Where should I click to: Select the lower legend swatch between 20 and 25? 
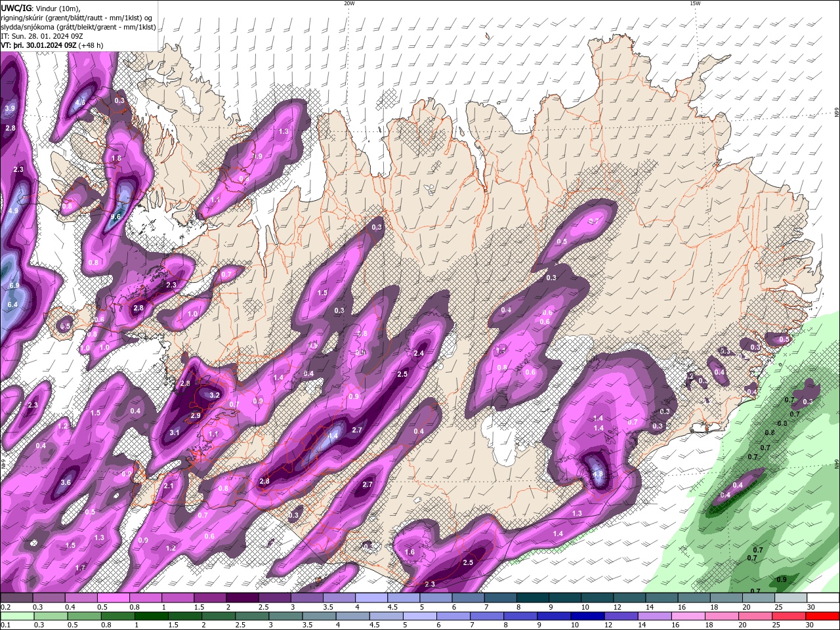coord(754,616)
